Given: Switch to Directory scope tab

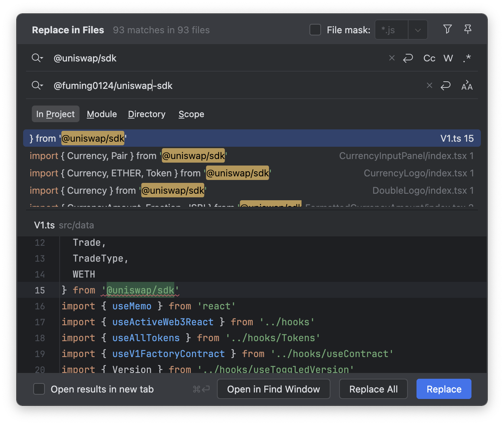Looking at the screenshot, I should (x=147, y=114).
